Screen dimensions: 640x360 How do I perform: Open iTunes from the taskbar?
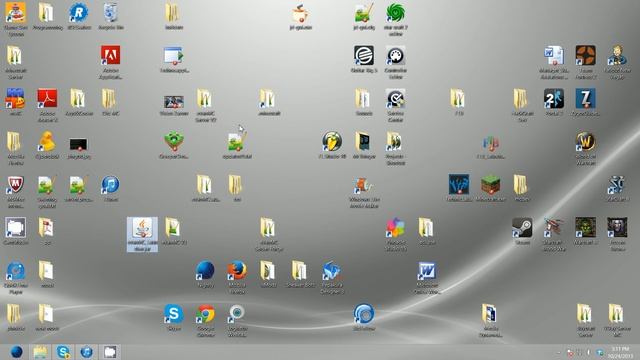point(87,352)
